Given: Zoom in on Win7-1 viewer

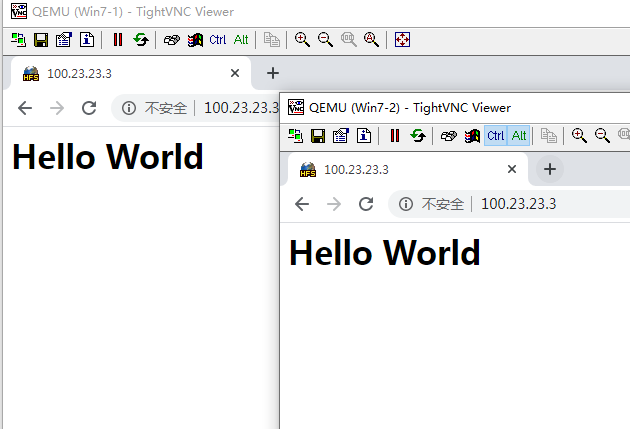Looking at the screenshot, I should 302,40.
